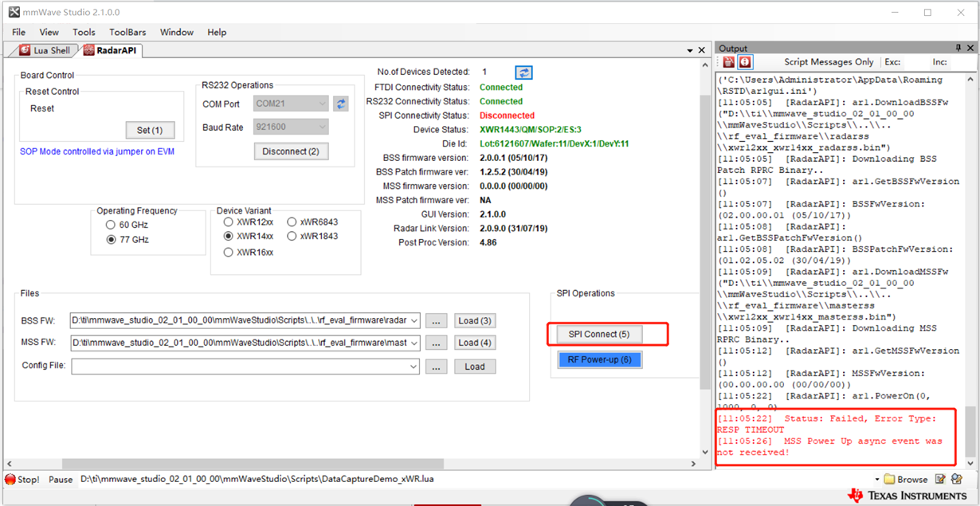
Task: Open the ToolBars menu
Action: click(x=127, y=32)
